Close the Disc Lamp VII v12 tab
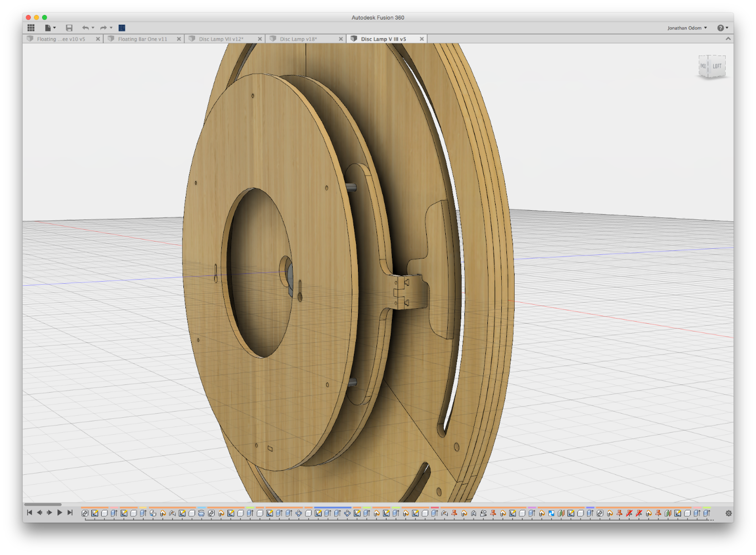756x555 pixels. (x=260, y=39)
